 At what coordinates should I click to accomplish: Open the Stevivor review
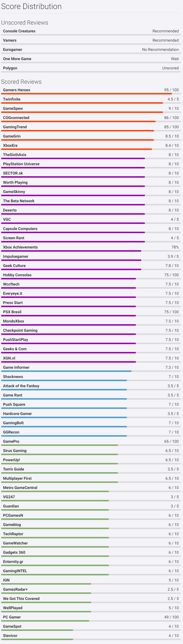(10, 635)
